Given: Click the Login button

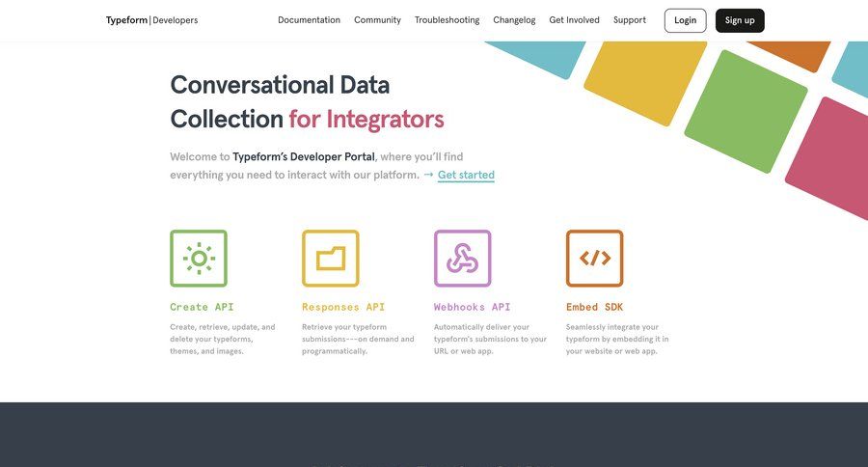Looking at the screenshot, I should pyautogui.click(x=686, y=20).
